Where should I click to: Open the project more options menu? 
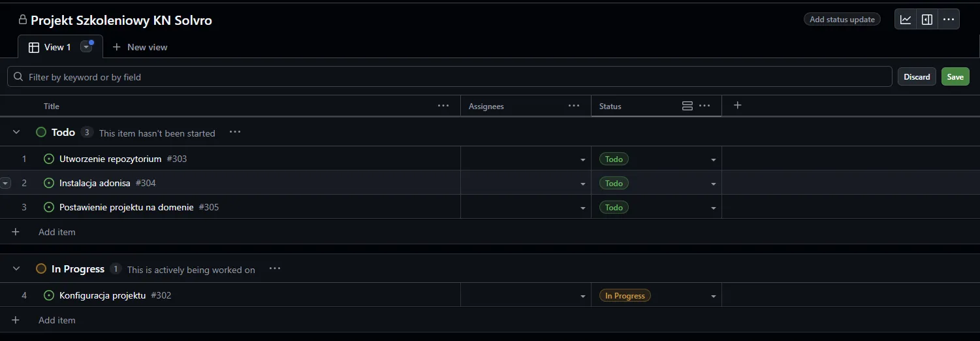click(949, 20)
